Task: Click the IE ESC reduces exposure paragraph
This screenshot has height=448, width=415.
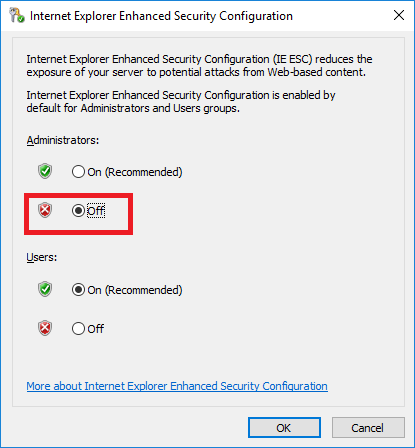Action: 199,66
